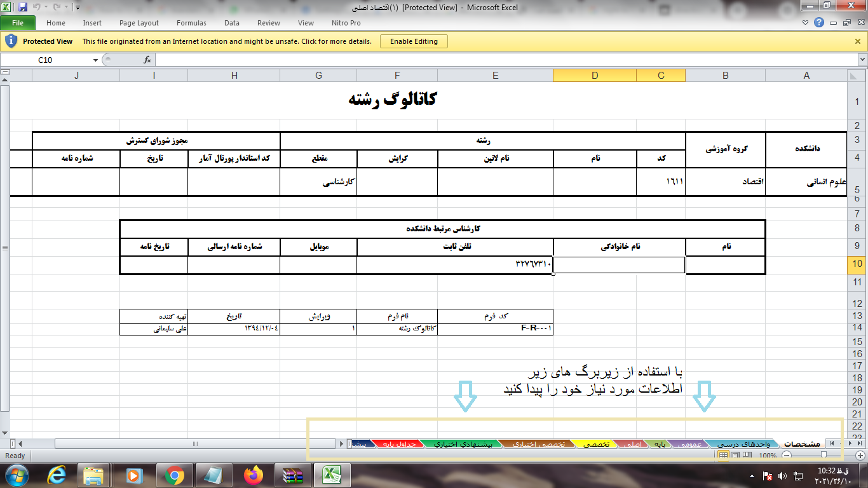The width and height of the screenshot is (868, 488).
Task: Switch to Page Layout view in status bar
Action: pyautogui.click(x=735, y=456)
